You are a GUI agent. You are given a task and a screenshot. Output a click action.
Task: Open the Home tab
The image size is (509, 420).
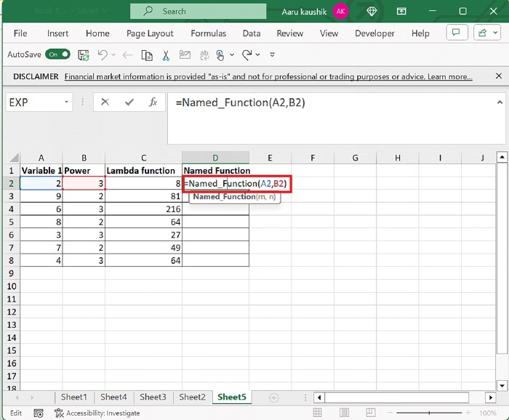point(97,33)
